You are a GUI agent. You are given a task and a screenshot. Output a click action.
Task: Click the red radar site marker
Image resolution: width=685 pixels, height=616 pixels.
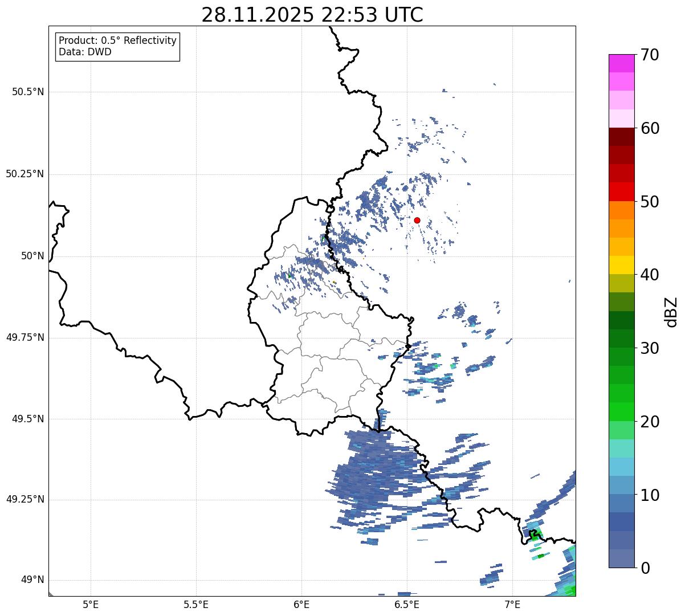[417, 220]
